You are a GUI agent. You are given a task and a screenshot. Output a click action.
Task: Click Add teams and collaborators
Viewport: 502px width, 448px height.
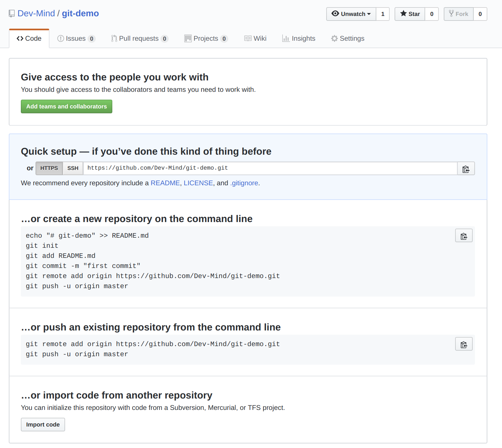[x=66, y=106]
